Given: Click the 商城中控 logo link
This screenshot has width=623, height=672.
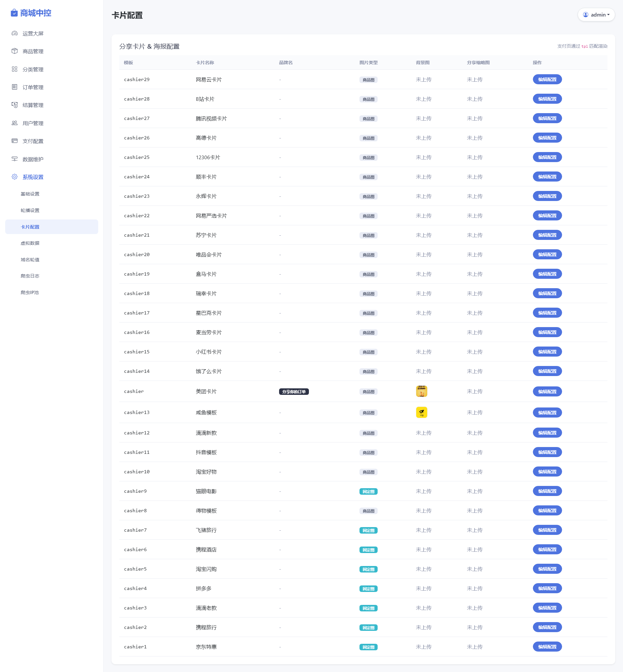Looking at the screenshot, I should click(31, 13).
